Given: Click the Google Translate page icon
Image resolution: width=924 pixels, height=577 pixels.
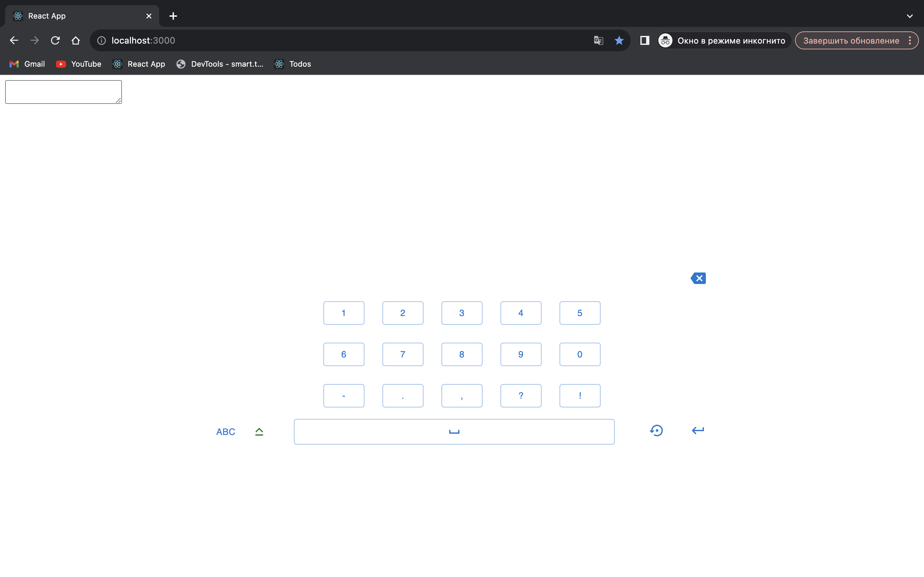Looking at the screenshot, I should [x=598, y=40].
